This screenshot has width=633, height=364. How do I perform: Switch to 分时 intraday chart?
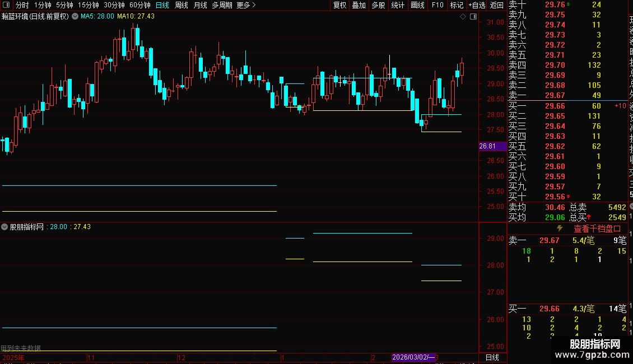[x=22, y=5]
